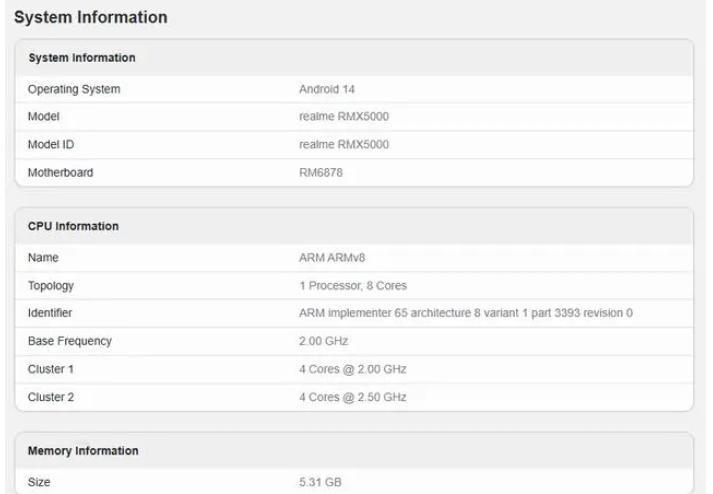Select the Topology row label
713x494 pixels.
(x=50, y=286)
